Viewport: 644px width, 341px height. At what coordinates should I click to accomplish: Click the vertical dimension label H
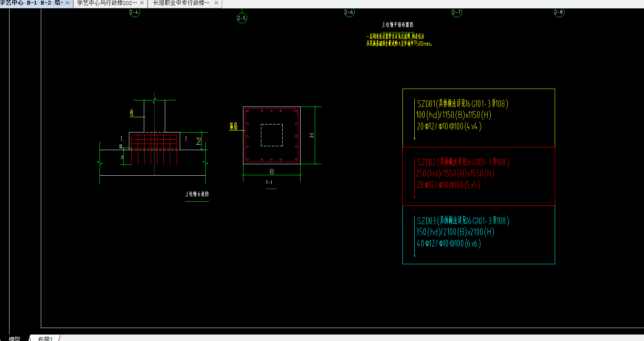312,136
